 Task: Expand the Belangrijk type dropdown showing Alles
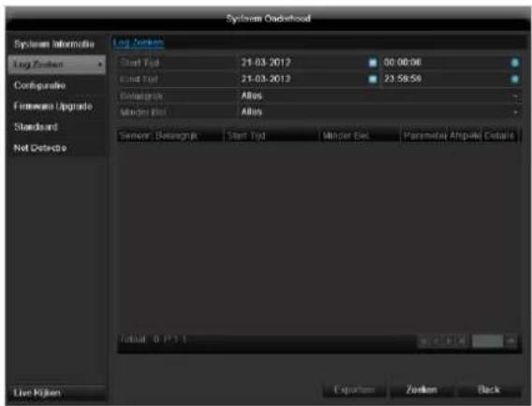[379, 96]
